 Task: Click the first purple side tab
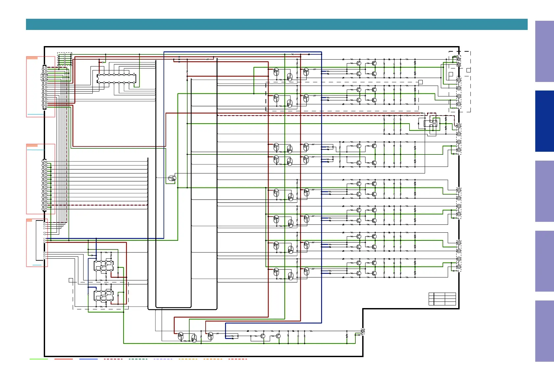click(544, 51)
